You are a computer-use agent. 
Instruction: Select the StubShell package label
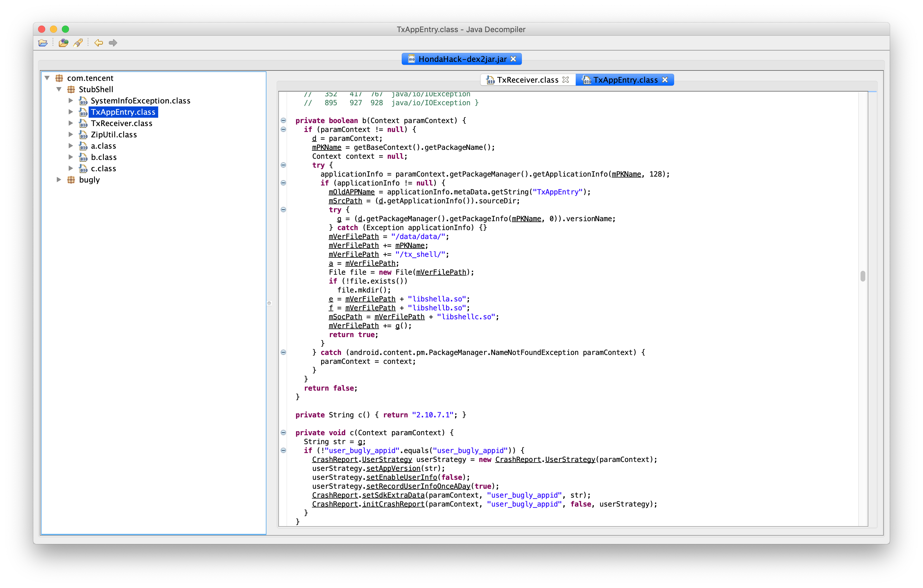[x=96, y=89]
